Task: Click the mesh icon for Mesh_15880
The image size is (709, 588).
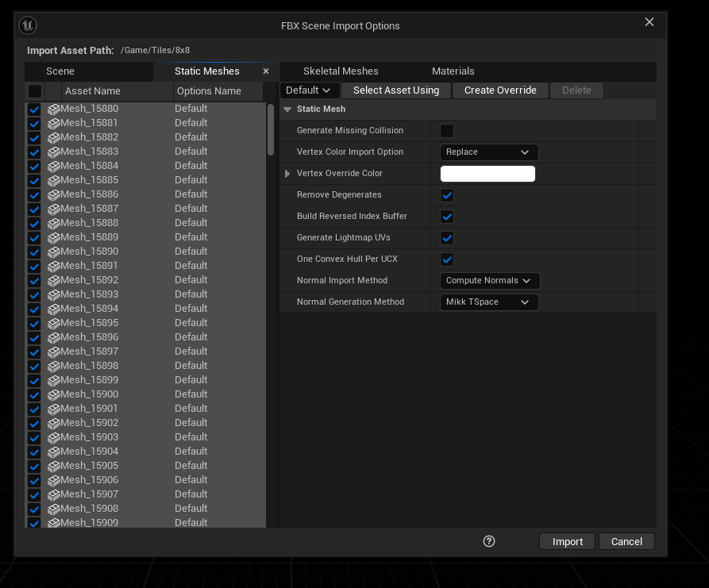Action: (x=54, y=110)
